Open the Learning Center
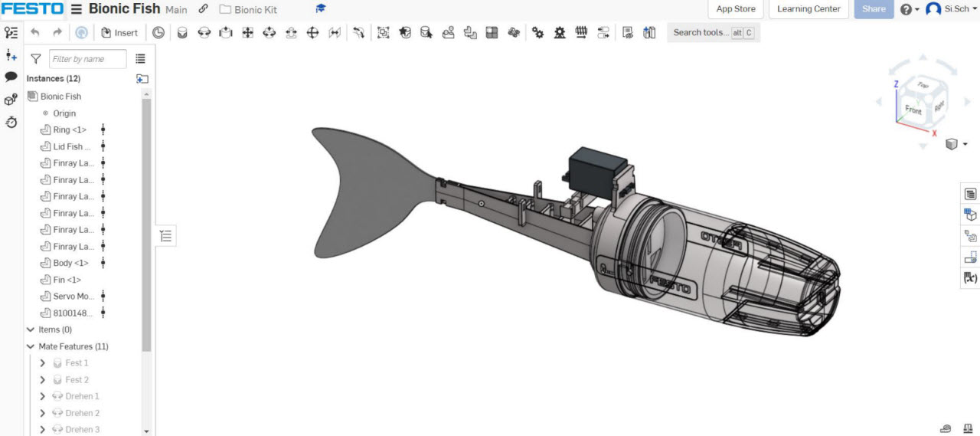This screenshot has width=980, height=436. (808, 9)
